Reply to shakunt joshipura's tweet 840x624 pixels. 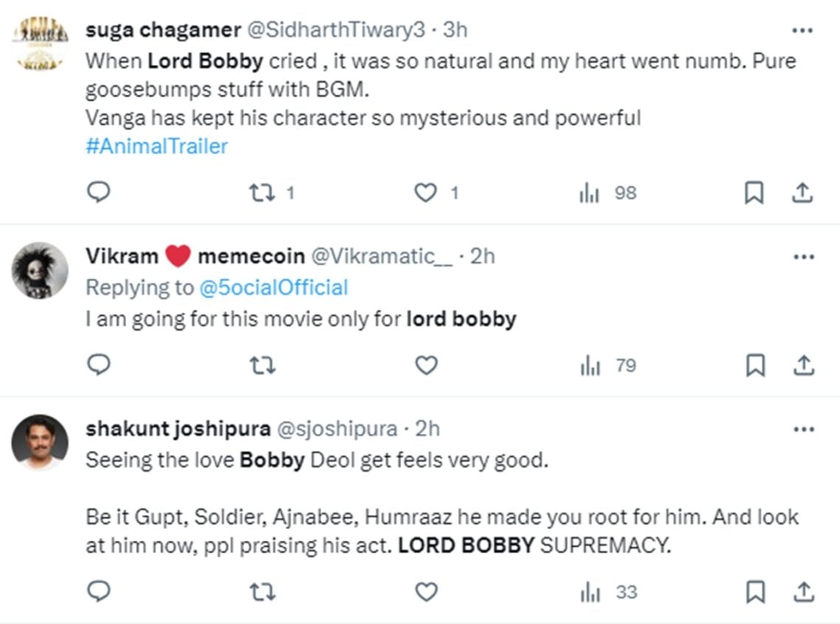pos(98,592)
